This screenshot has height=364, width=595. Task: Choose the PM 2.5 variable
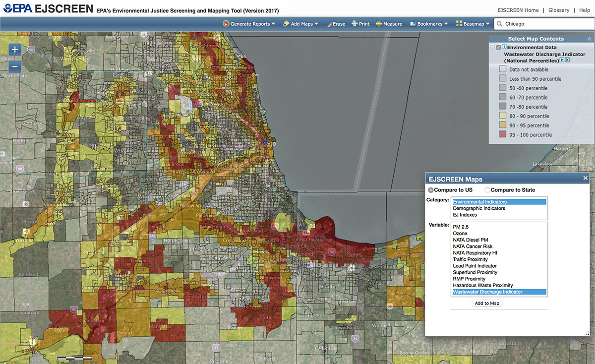(x=500, y=227)
